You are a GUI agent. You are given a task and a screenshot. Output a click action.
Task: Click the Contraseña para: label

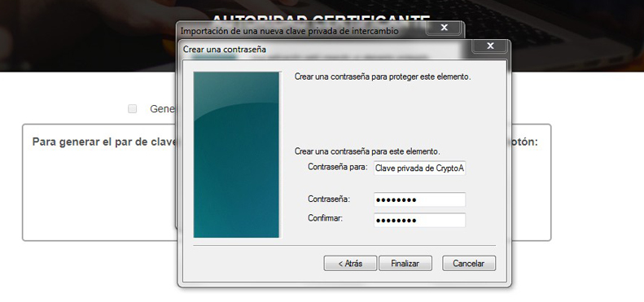pos(338,167)
